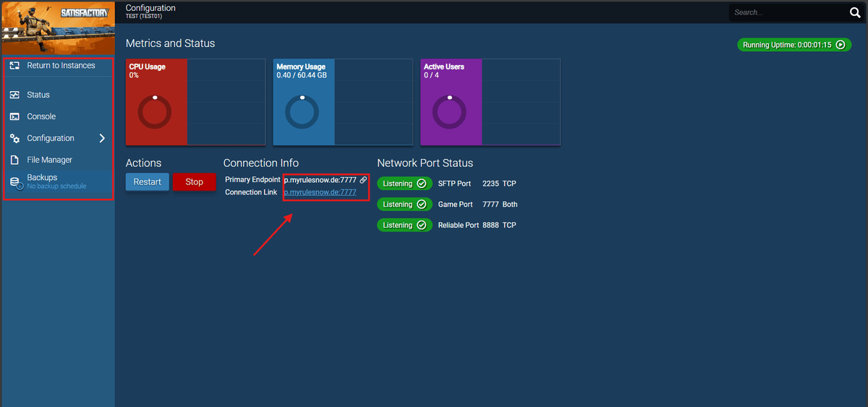Screen dimensions: 868x407
Task: Click the Active Users history graph area
Action: click(x=522, y=102)
